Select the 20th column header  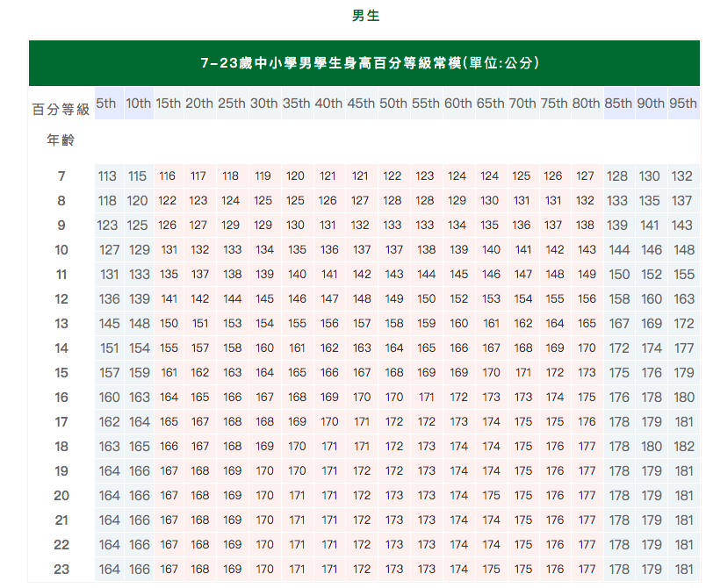199,104
